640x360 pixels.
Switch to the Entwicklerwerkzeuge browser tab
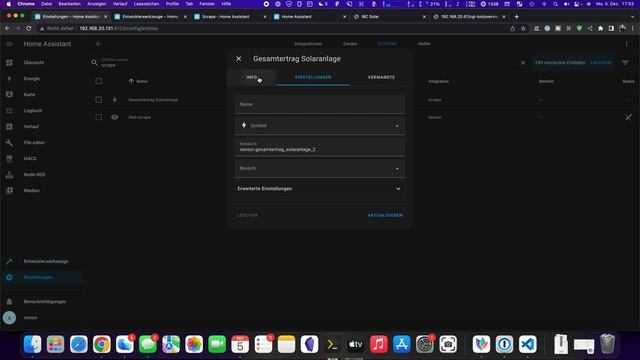tap(151, 17)
